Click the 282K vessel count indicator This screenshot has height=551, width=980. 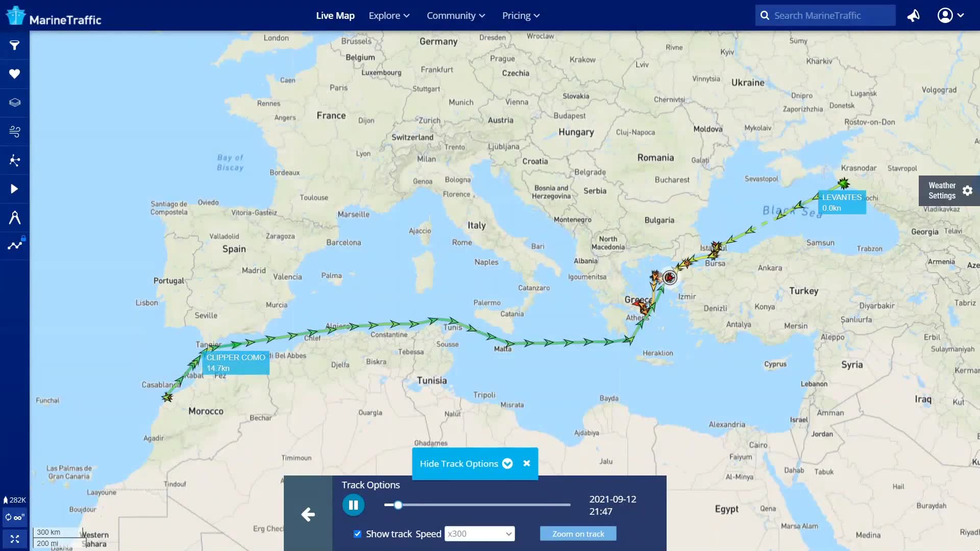tap(15, 500)
